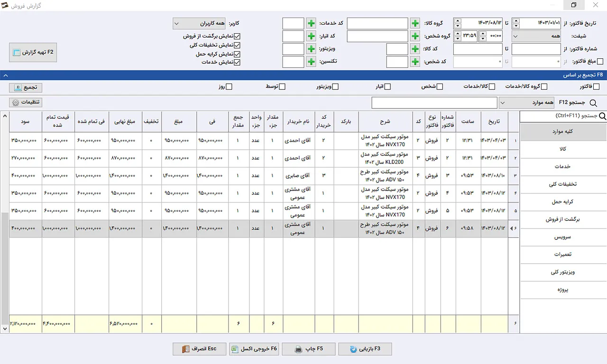607x364 pixels.
Task: Reload data with F3 بازیابی
Action: coord(365,349)
